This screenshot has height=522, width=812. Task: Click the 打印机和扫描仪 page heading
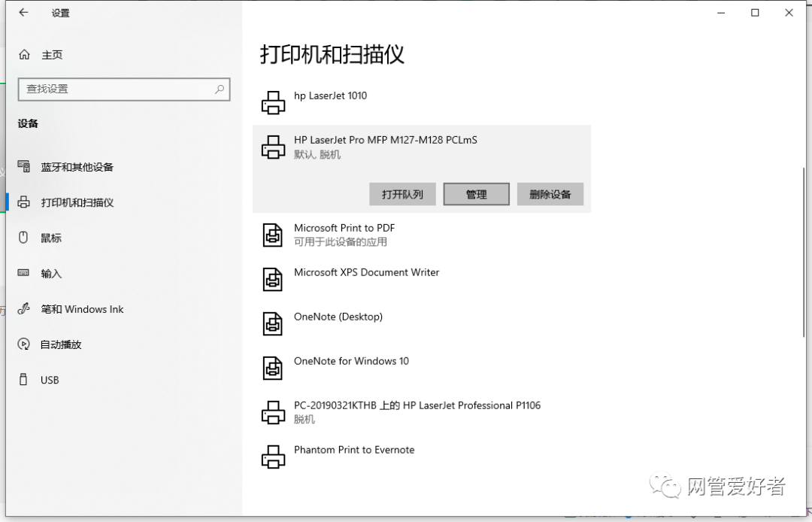click(332, 54)
